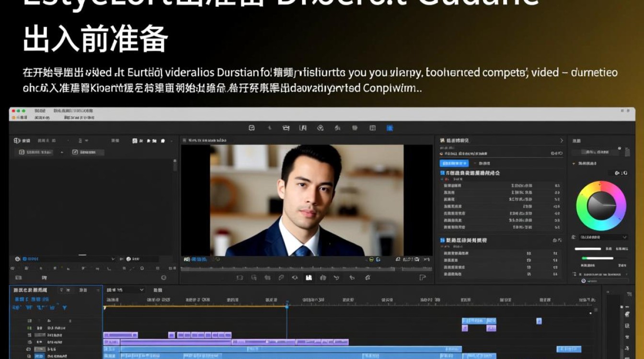Image resolution: width=644 pixels, height=359 pixels.
Task: Select the magnifier icon in the top center toolbar
Action: [321, 128]
